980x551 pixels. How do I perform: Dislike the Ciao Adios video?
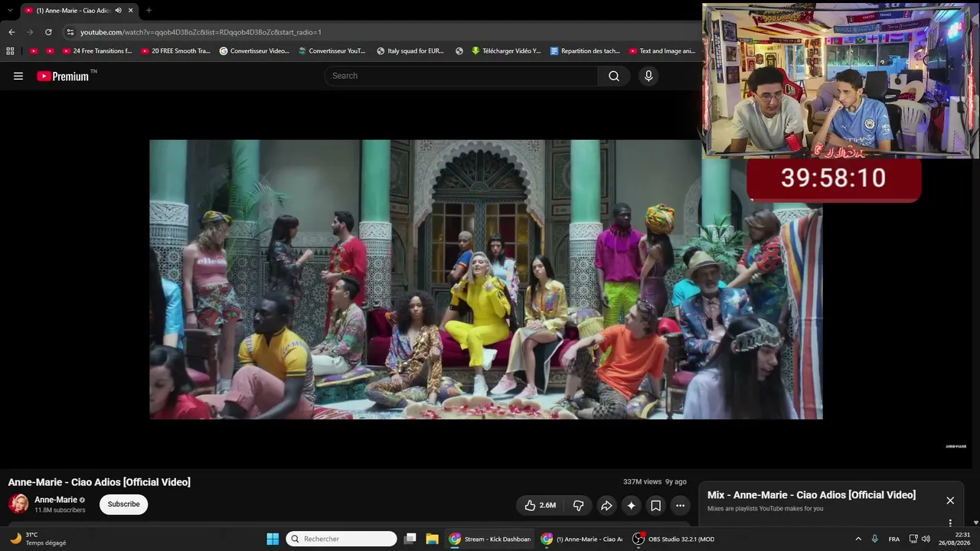[579, 505]
